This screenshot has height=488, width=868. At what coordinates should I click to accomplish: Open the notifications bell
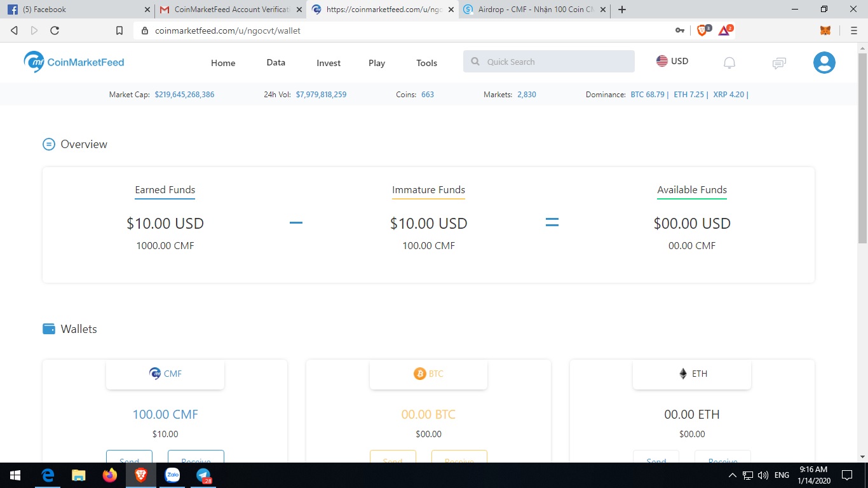729,62
